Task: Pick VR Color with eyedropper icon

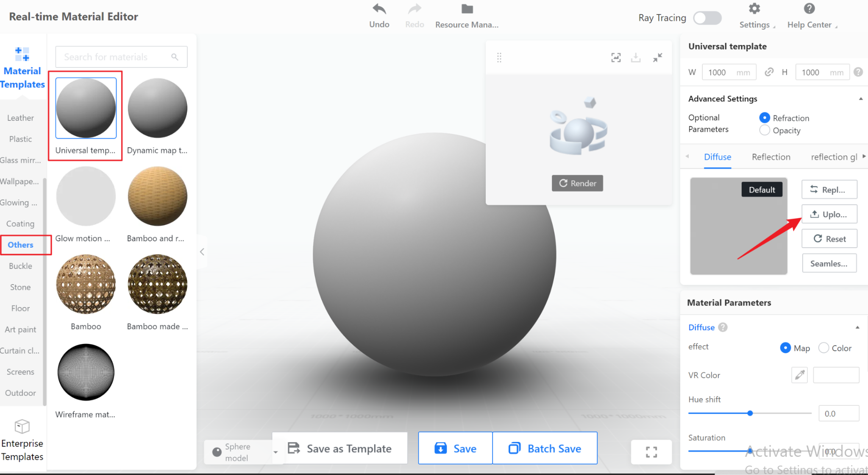Action: coord(799,375)
